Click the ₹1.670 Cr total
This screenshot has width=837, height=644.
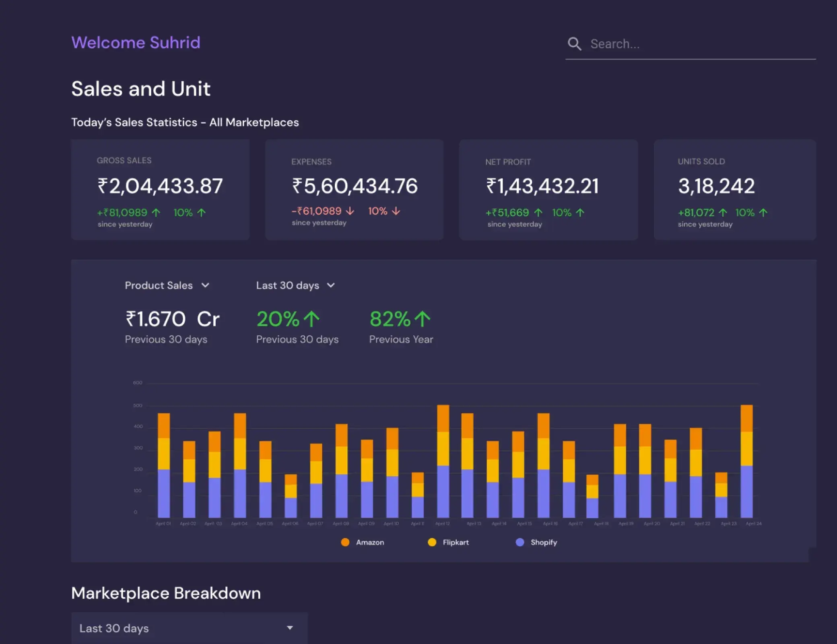172,319
